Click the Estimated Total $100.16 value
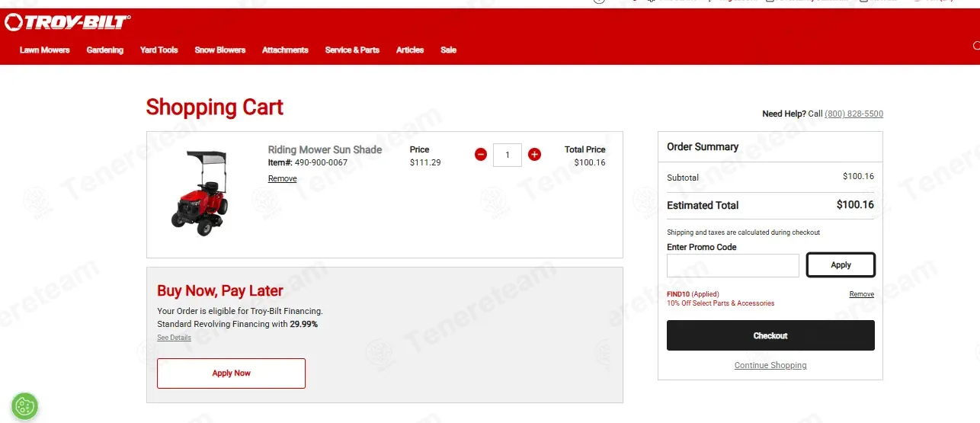The width and height of the screenshot is (980, 423). pos(855,205)
